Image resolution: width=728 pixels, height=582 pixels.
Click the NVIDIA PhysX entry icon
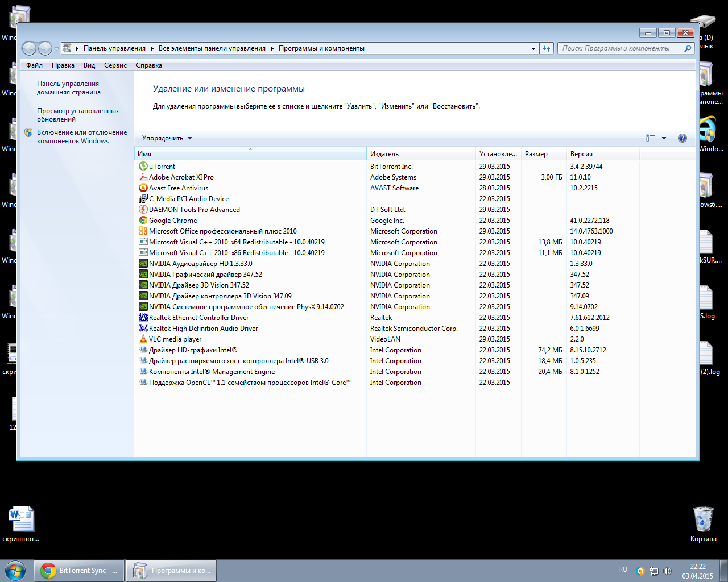(143, 307)
